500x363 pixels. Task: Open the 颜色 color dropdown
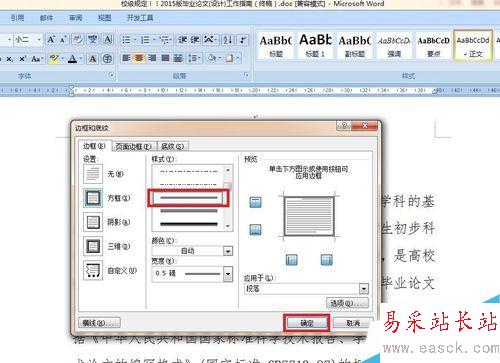click(x=228, y=251)
